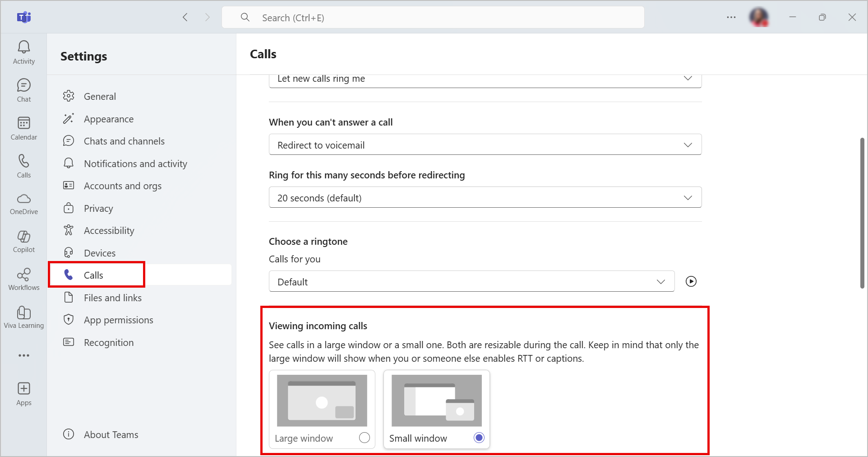Go forward with the right arrow
This screenshot has width=868, height=457.
coord(208,17)
